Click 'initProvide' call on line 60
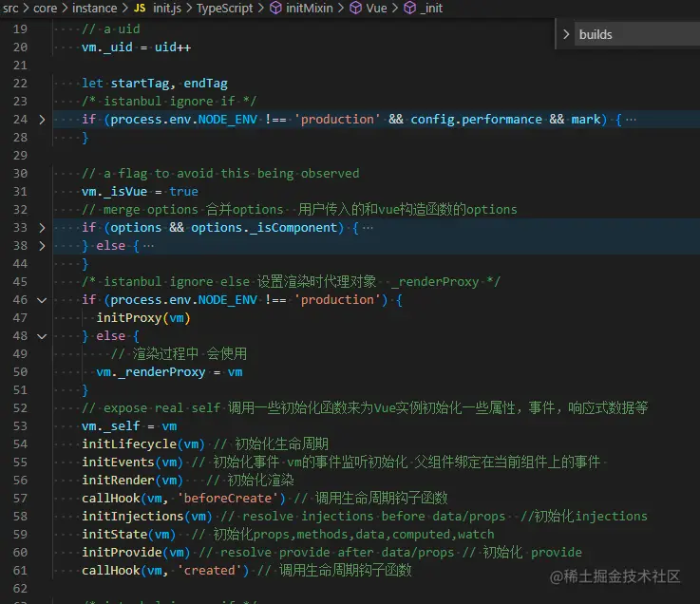 pos(122,553)
